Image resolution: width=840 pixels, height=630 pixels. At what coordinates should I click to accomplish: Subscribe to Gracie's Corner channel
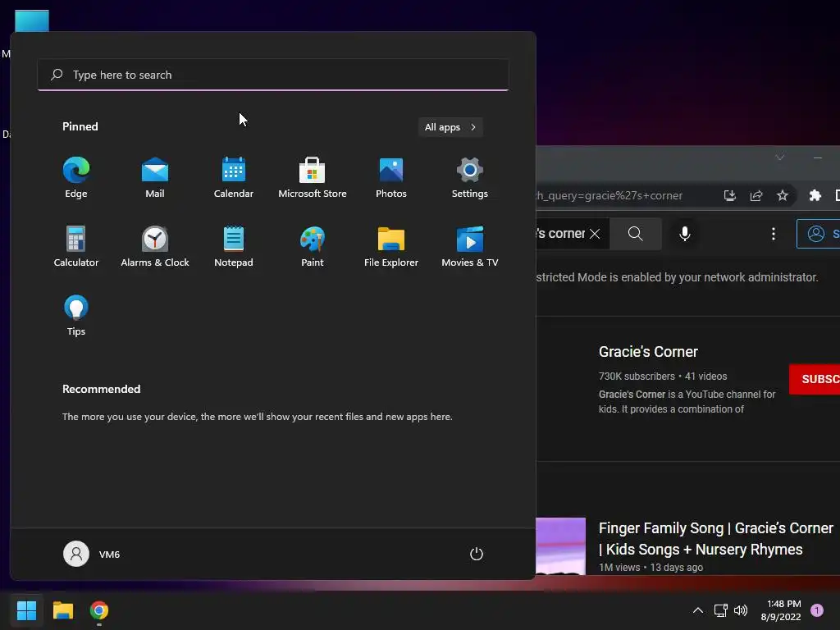point(815,379)
